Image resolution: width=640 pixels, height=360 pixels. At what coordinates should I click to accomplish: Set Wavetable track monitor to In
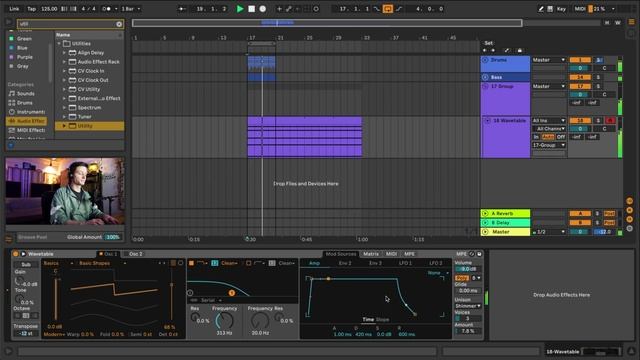point(536,137)
